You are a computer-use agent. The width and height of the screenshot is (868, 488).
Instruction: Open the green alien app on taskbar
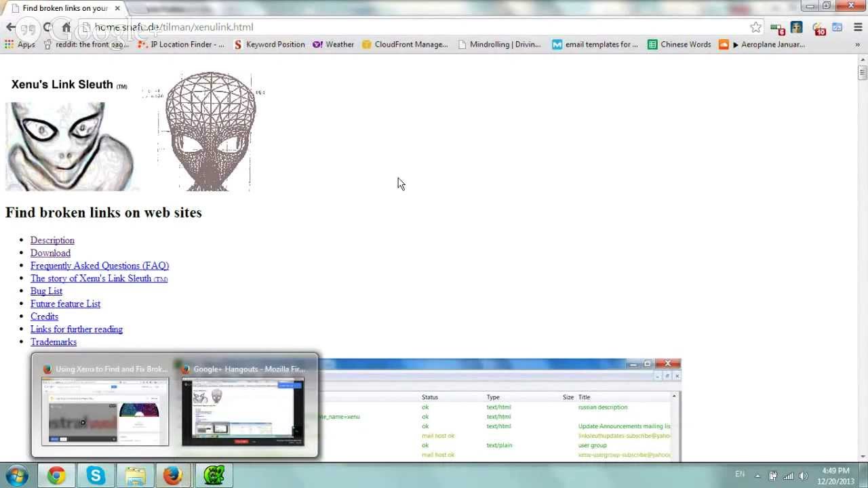[x=214, y=476]
